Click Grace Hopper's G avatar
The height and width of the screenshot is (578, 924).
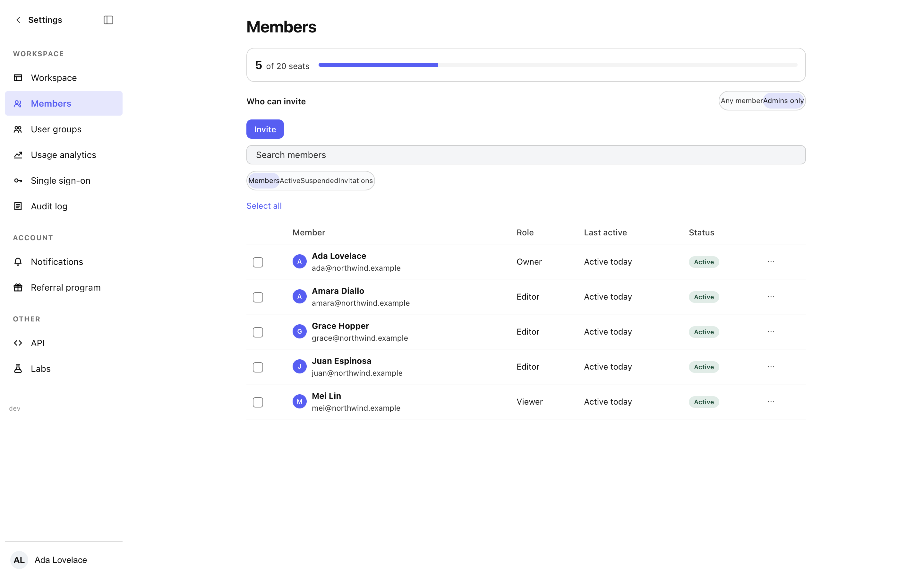click(299, 331)
